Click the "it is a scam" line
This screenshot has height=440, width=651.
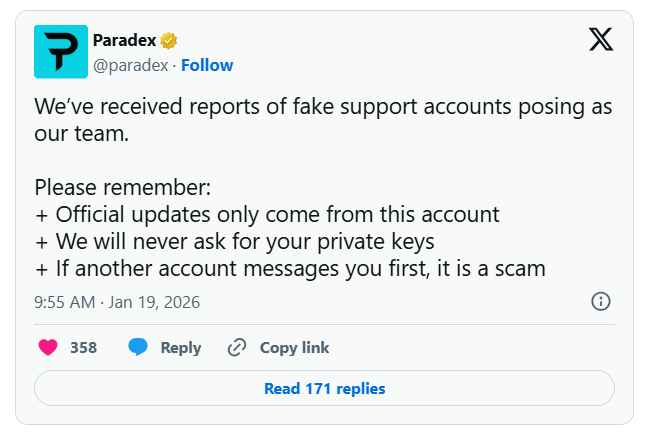[x=290, y=268]
